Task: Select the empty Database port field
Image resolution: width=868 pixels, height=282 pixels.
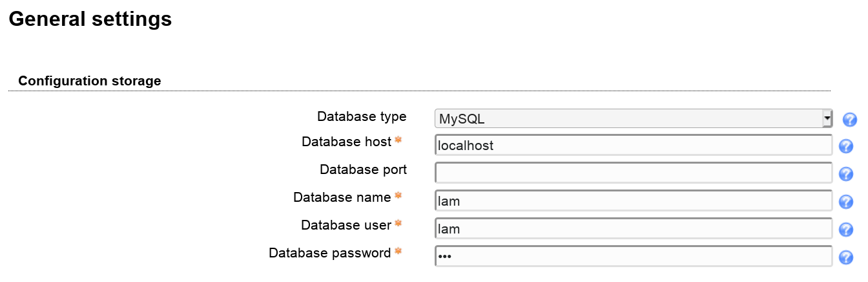Action: click(x=634, y=173)
